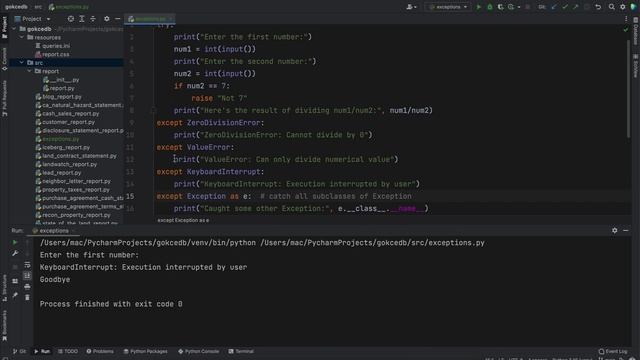Run the exceptions configuration from the top toolbar
Viewport: 640px width, 360px height.
pyautogui.click(x=478, y=7)
